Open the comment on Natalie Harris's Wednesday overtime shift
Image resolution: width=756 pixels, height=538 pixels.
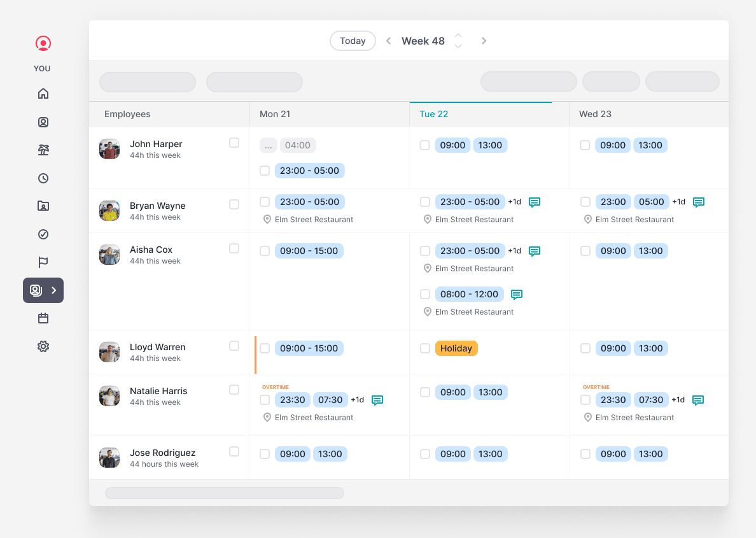[x=698, y=400]
